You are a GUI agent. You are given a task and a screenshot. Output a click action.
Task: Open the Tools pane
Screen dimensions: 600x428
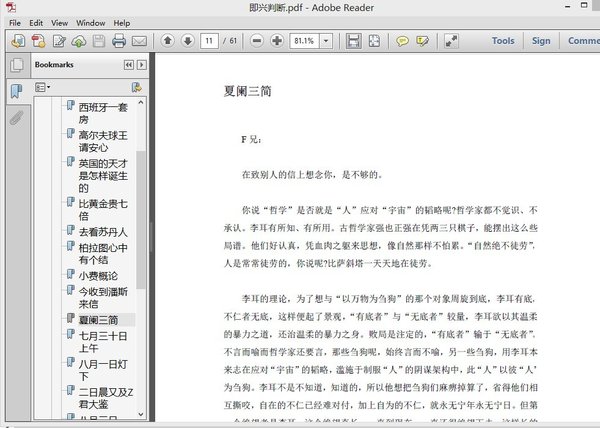tap(503, 41)
